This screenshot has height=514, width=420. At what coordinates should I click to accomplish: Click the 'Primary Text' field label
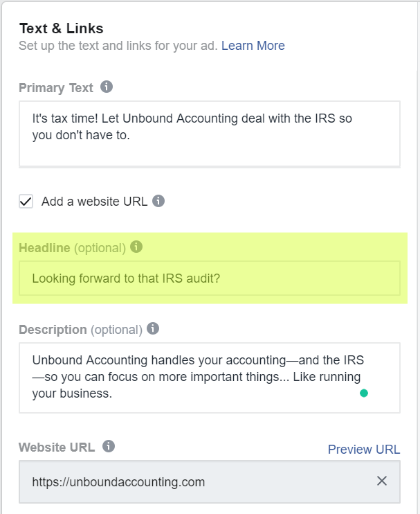(56, 88)
